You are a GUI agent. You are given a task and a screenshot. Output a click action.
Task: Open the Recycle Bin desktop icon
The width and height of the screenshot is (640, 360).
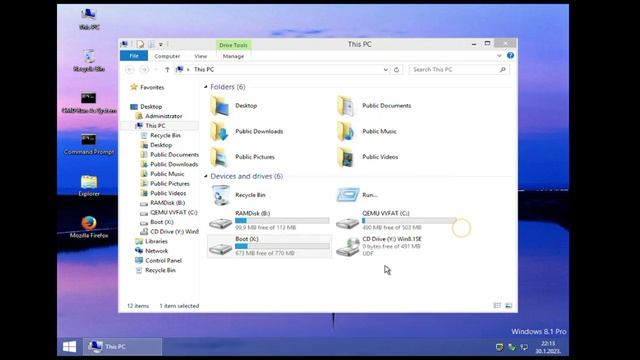(x=89, y=60)
